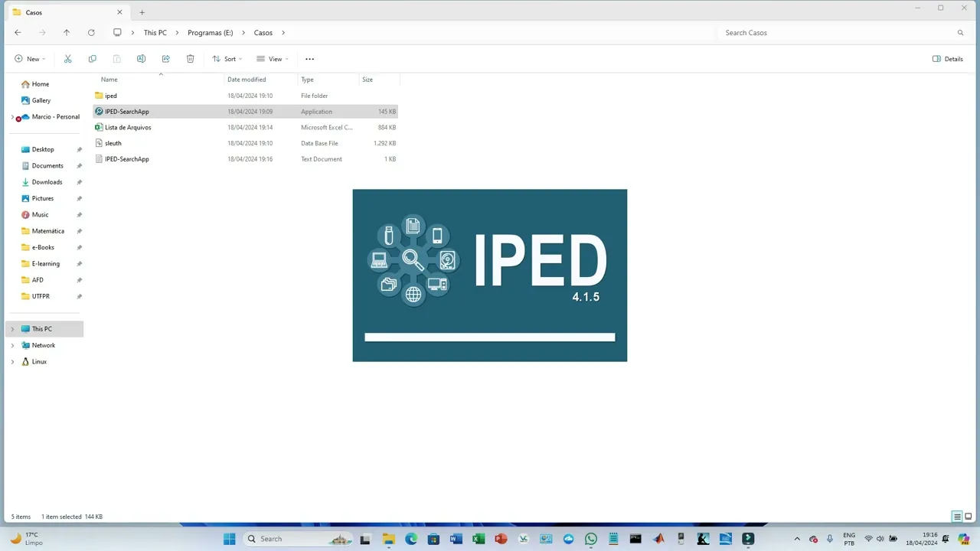The image size is (980, 551).
Task: Click the microphone tray icon
Action: 829,539
